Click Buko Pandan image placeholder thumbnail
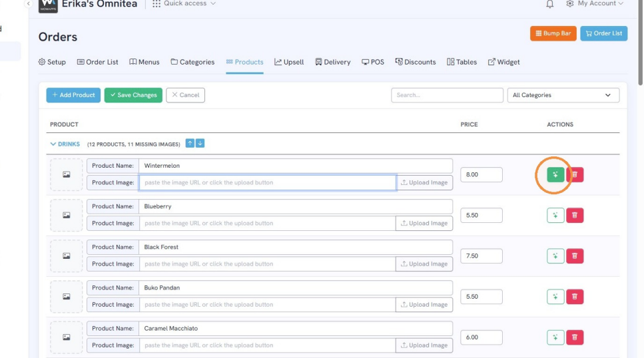 pos(66,296)
